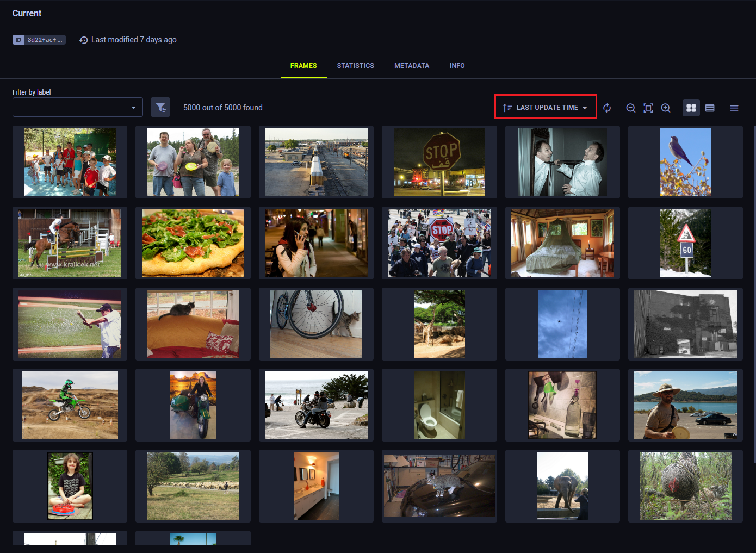The image size is (756, 553).
Task: Open the rail yard train photo
Action: [316, 162]
